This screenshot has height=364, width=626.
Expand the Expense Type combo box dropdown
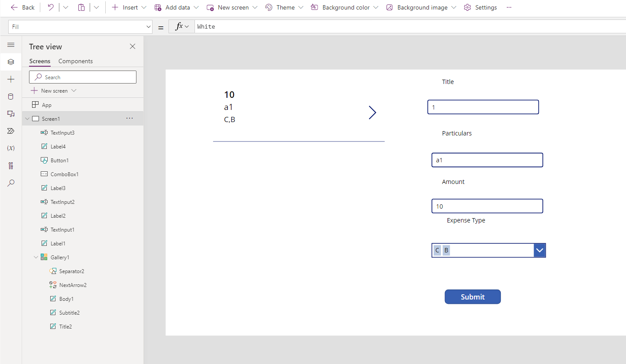click(x=539, y=250)
